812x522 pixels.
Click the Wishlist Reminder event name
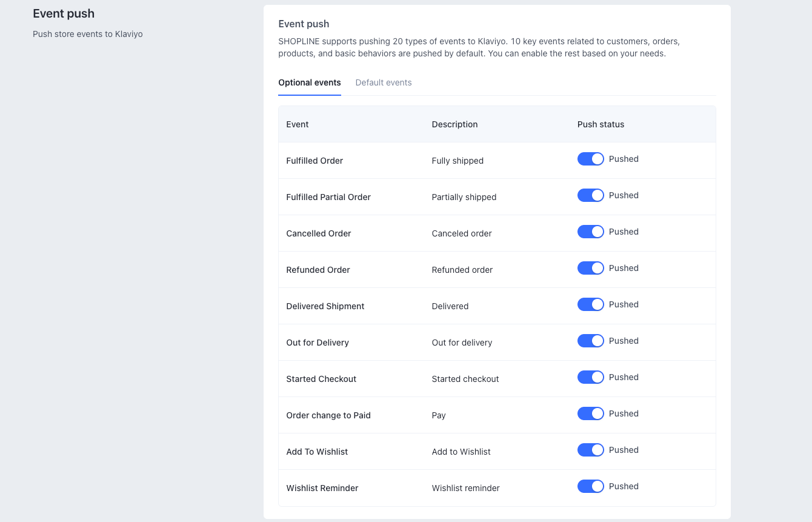[x=322, y=488]
